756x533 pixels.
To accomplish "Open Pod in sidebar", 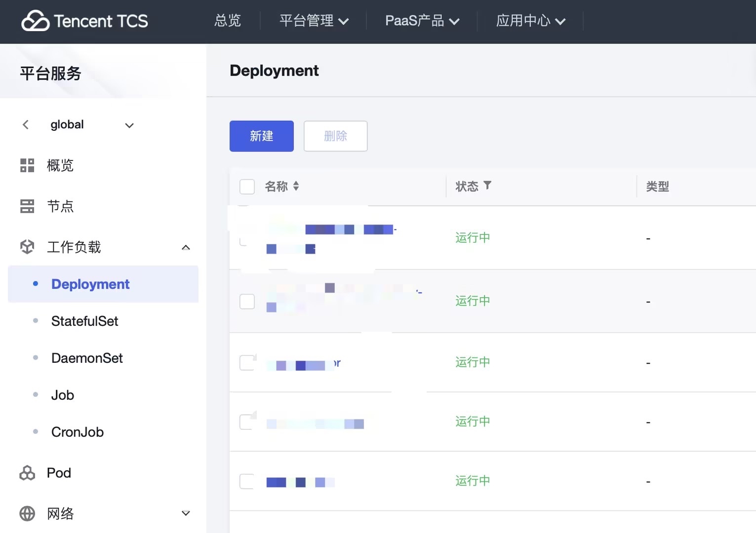I will pos(59,473).
